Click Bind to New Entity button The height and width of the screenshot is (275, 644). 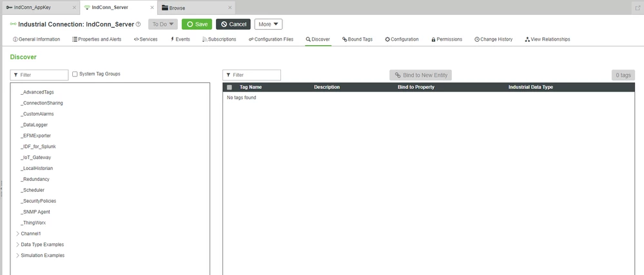(x=420, y=75)
